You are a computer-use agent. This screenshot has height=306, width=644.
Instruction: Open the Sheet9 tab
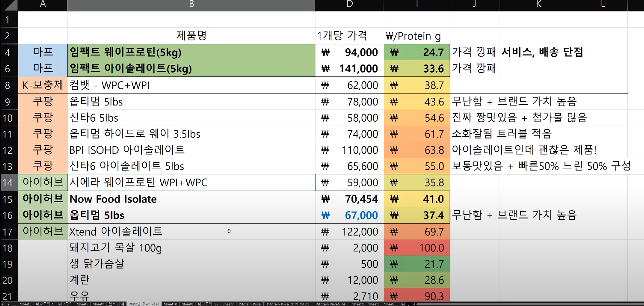tap(98, 304)
